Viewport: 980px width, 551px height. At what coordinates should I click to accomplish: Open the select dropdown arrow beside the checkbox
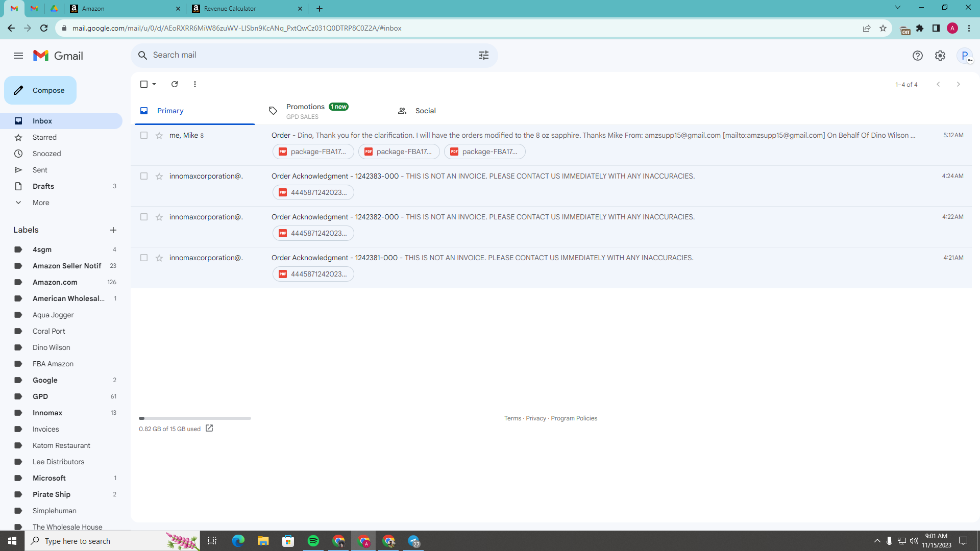(154, 84)
